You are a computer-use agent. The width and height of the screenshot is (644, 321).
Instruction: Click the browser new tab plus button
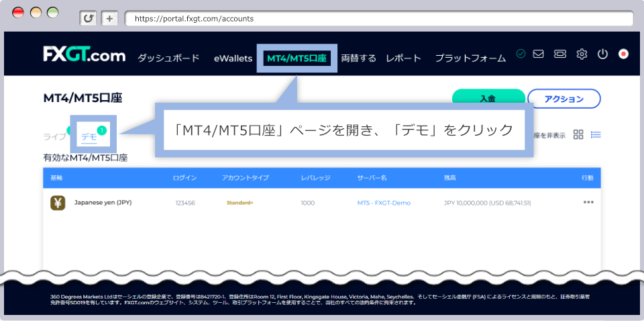109,19
